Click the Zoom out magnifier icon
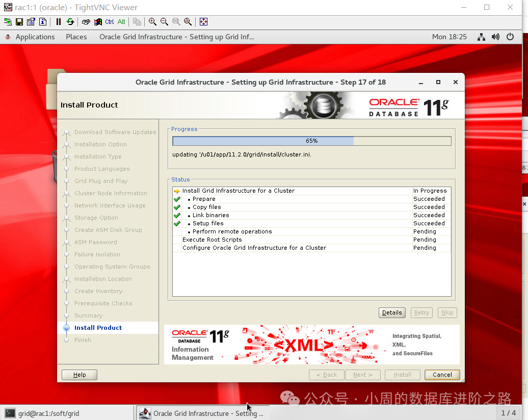The image size is (528, 420). coord(164,22)
